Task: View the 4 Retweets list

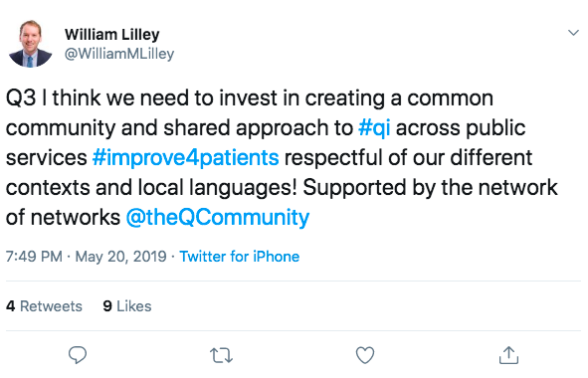Action: click(x=44, y=306)
